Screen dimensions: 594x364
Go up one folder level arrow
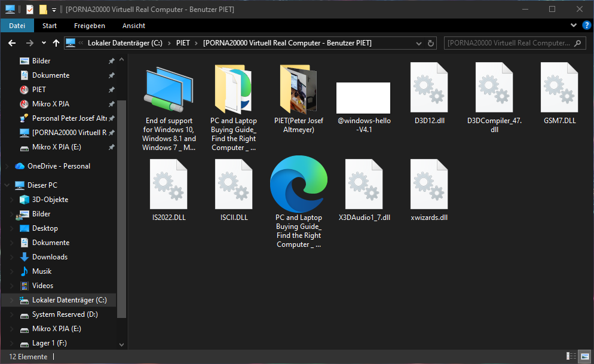click(x=56, y=43)
